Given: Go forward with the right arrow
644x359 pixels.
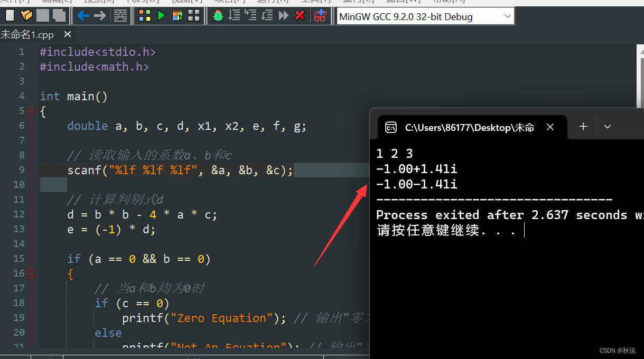Looking at the screenshot, I should tap(100, 16).
